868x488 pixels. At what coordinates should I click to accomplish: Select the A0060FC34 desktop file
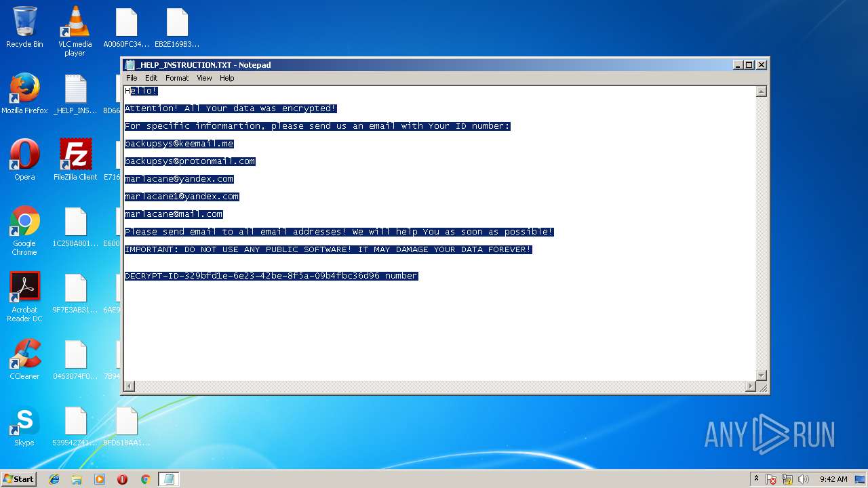tap(126, 28)
